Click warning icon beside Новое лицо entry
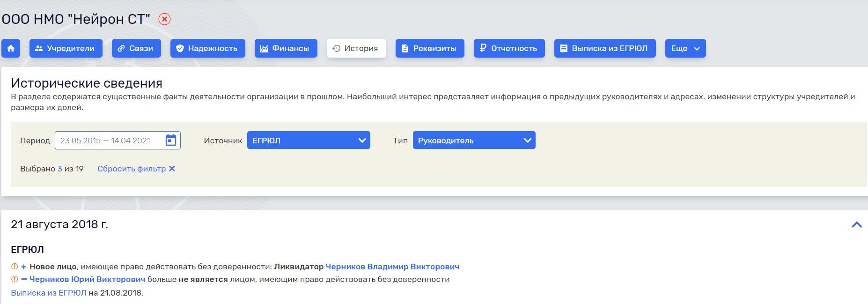 click(15, 267)
